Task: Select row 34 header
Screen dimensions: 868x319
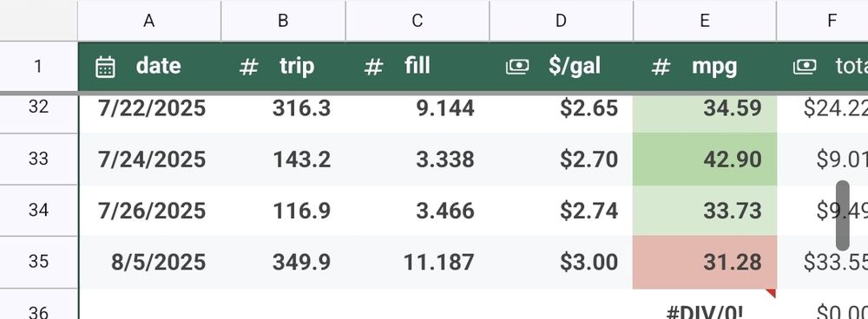Action: pyautogui.click(x=38, y=211)
